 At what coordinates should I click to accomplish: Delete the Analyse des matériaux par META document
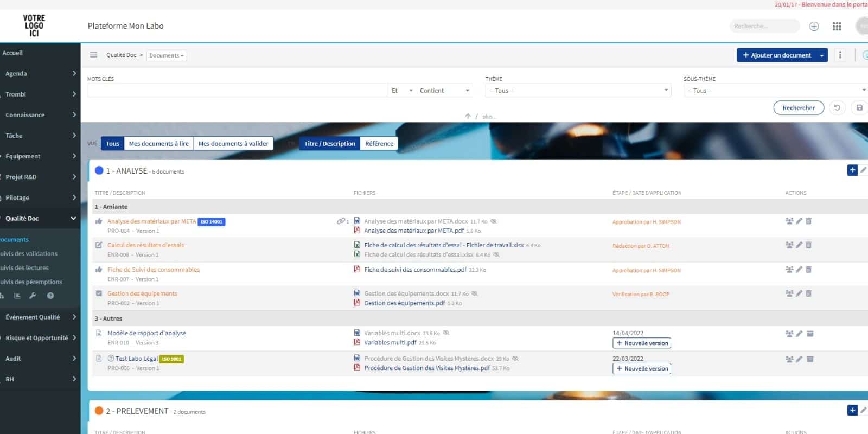pyautogui.click(x=808, y=221)
